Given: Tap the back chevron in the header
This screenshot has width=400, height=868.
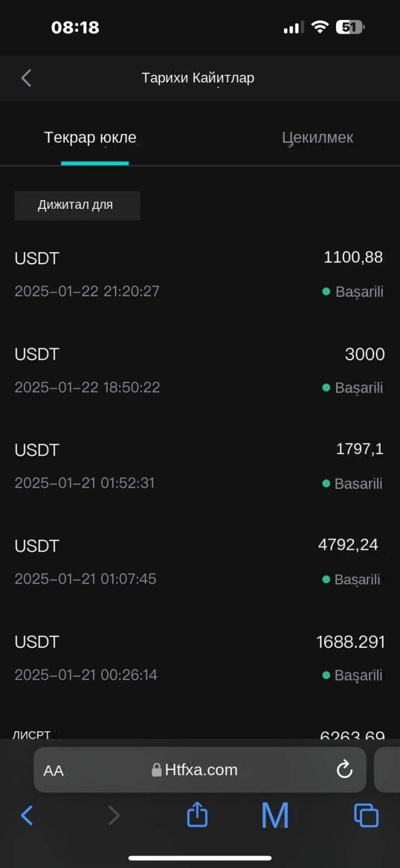Looking at the screenshot, I should coord(27,78).
